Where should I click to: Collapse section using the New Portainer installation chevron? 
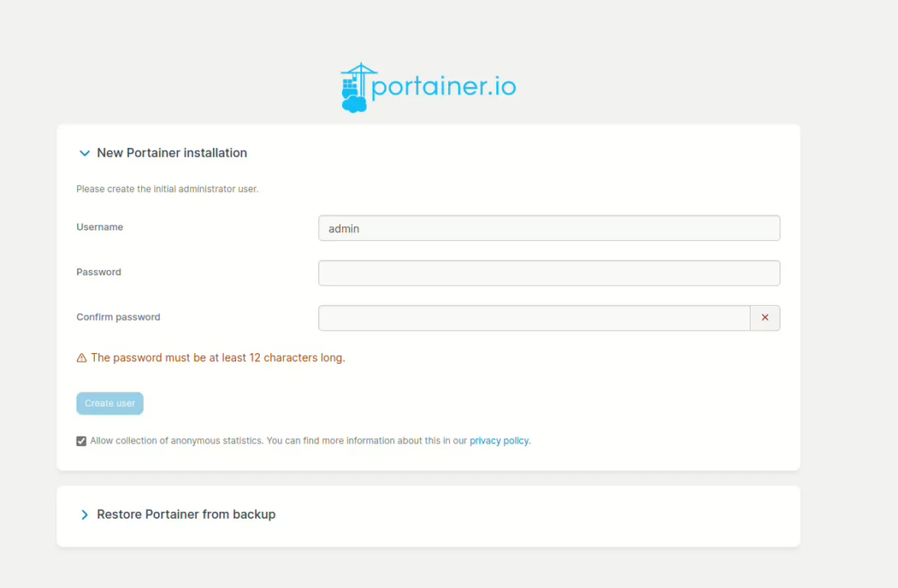[84, 153]
